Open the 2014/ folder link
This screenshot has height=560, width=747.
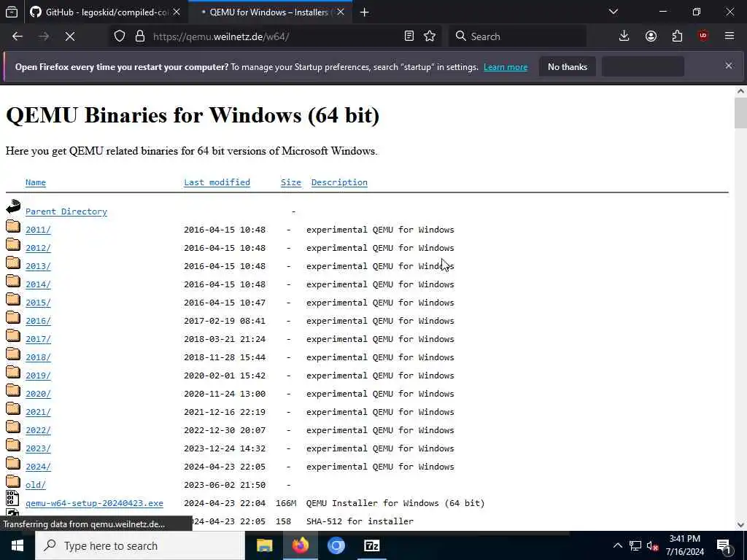tap(38, 284)
